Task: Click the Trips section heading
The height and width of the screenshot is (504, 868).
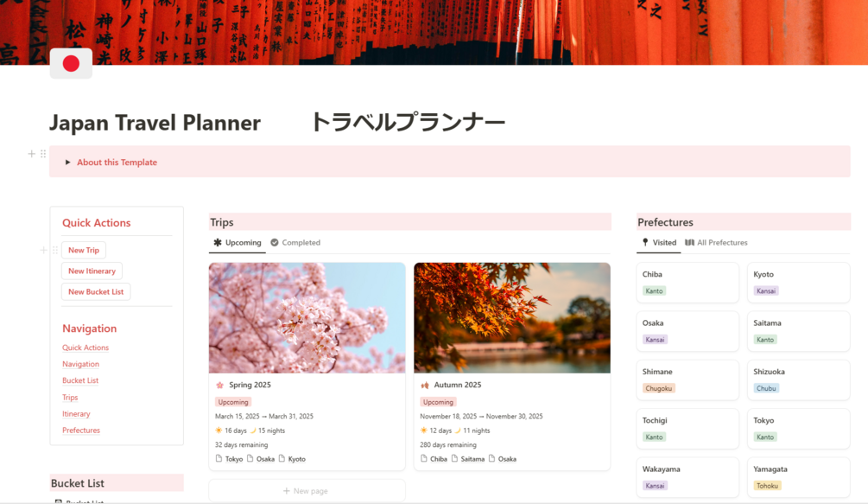Action: point(222,222)
